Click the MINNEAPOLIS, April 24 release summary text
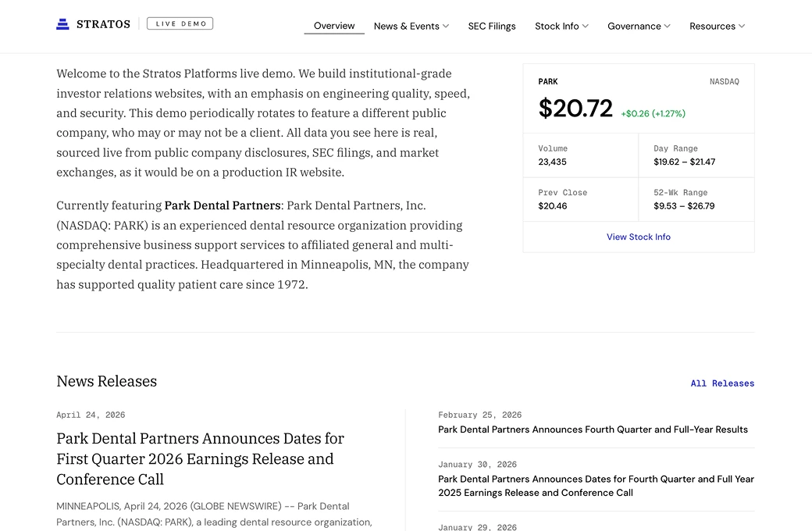The width and height of the screenshot is (812, 531). [215, 514]
